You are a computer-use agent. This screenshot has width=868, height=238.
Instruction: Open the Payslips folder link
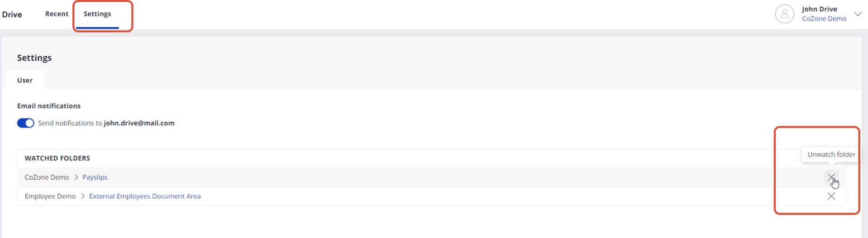click(x=95, y=177)
